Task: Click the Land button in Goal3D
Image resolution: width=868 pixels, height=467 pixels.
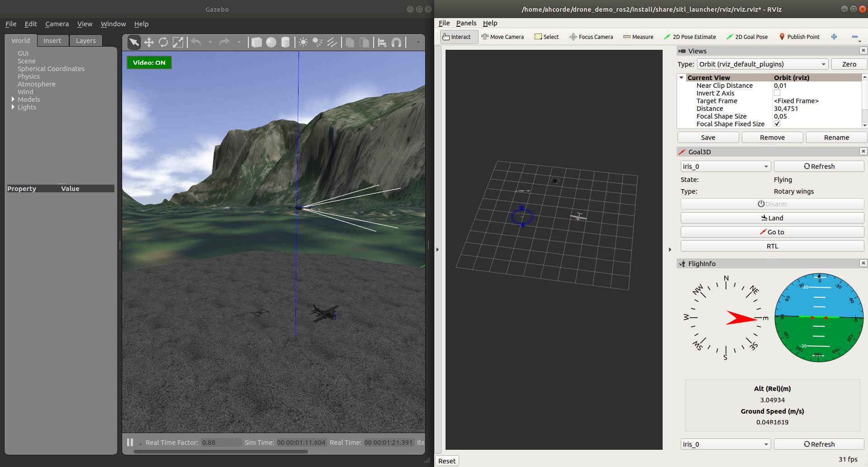Action: point(772,218)
